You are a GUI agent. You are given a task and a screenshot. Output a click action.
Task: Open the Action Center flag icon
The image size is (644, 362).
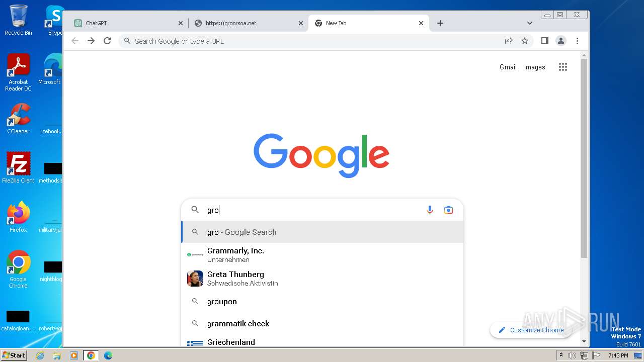[x=595, y=355]
